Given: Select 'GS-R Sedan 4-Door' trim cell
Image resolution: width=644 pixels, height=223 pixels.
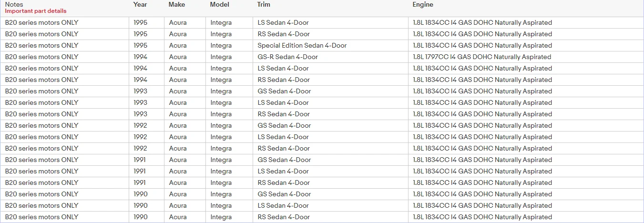Looking at the screenshot, I should coord(287,57).
